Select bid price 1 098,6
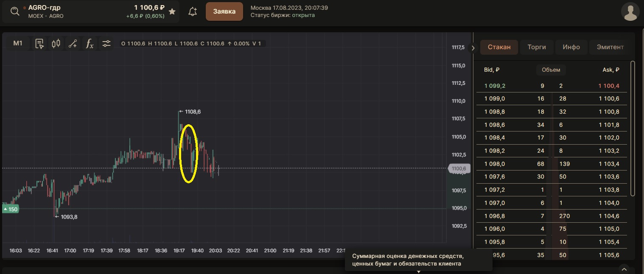Image resolution: width=644 pixels, height=274 pixels. (495, 125)
